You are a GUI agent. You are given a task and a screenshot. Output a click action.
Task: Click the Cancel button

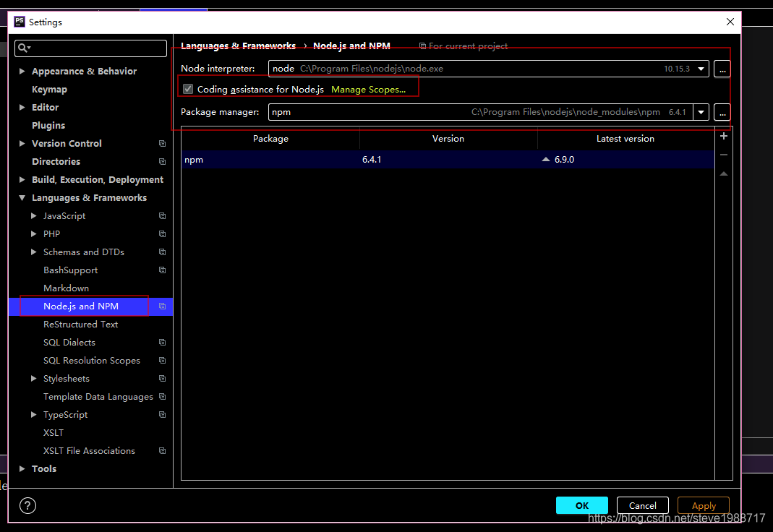point(642,505)
